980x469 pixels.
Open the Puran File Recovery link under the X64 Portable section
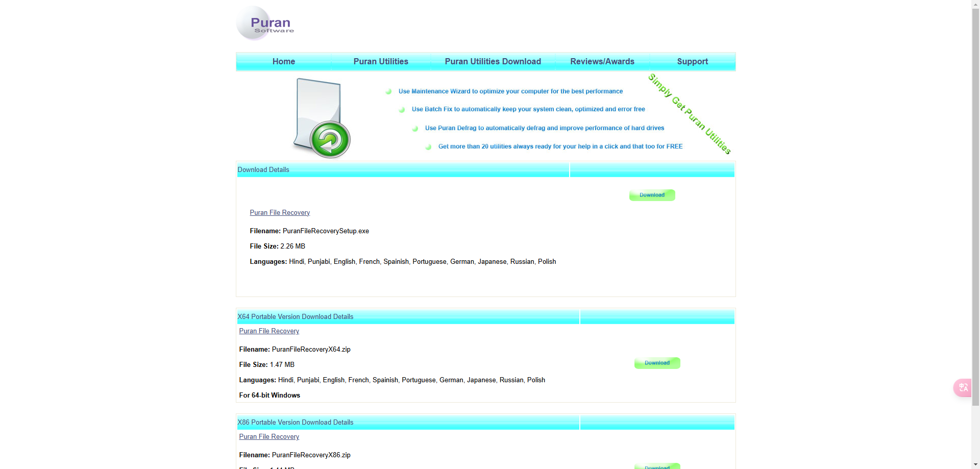click(269, 331)
